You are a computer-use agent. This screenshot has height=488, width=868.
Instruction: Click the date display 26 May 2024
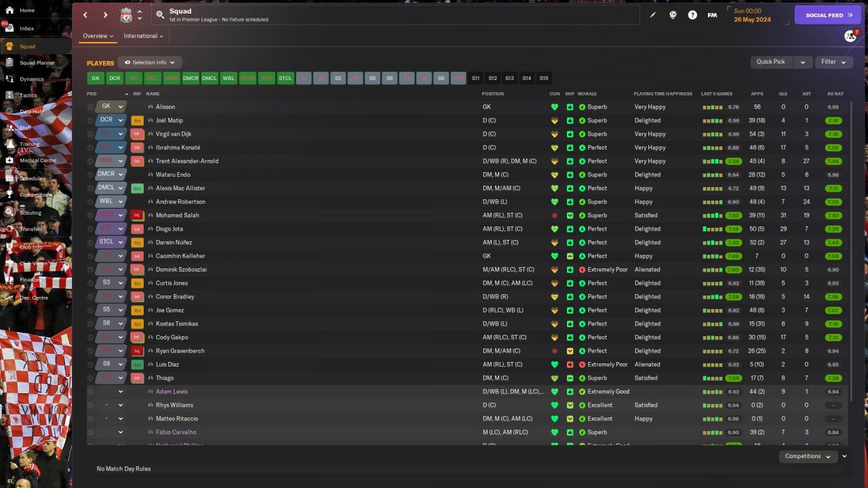tap(751, 19)
